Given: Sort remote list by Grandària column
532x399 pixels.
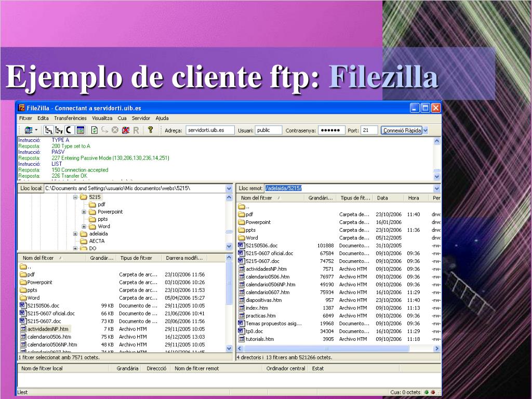Looking at the screenshot, I should tap(320, 198).
